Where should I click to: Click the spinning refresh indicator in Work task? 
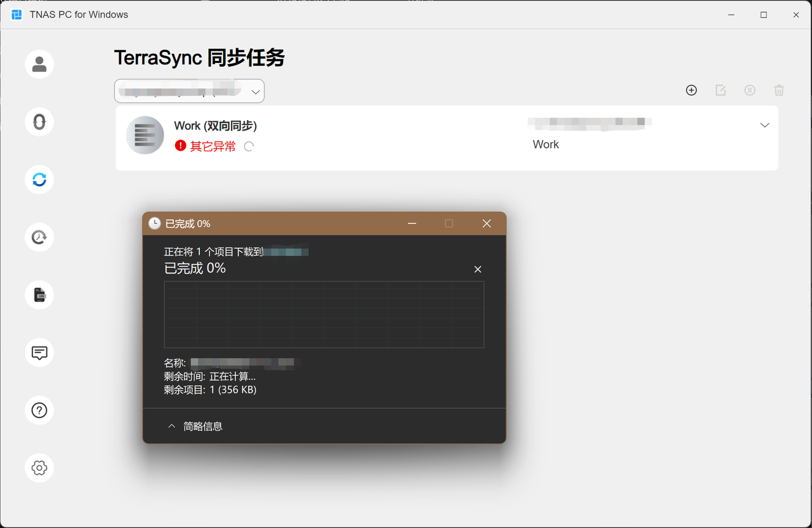coord(249,147)
